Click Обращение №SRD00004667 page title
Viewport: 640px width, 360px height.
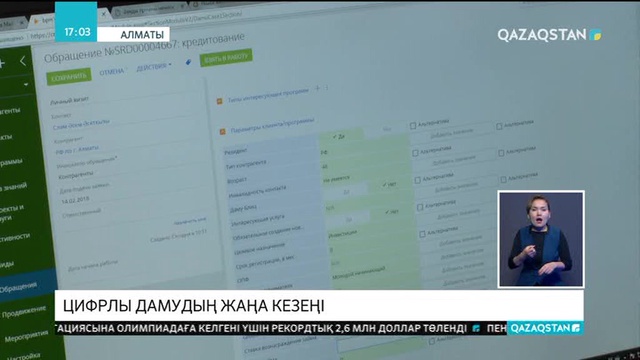(x=144, y=47)
